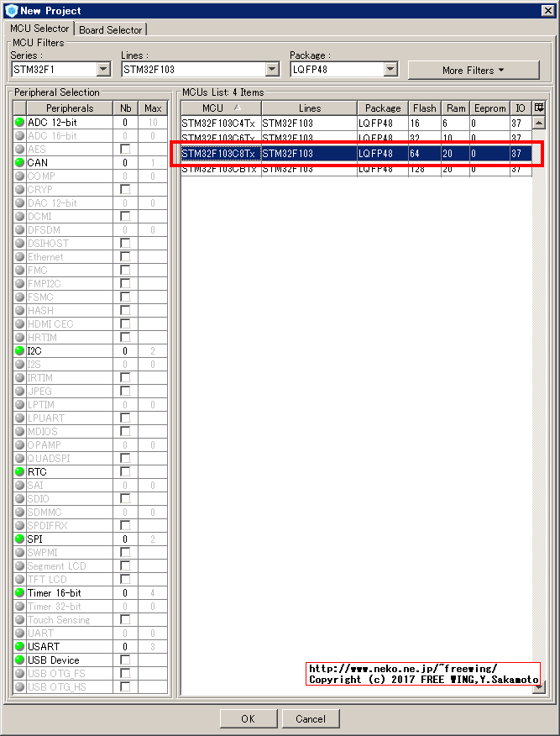560x736 pixels.
Task: Click the green status dot beside USART
Action: pos(19,646)
